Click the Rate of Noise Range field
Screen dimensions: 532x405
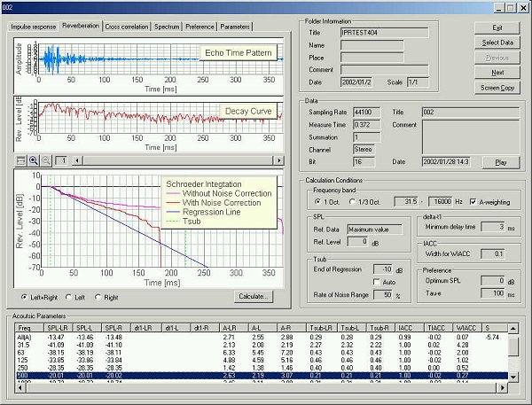(x=383, y=295)
